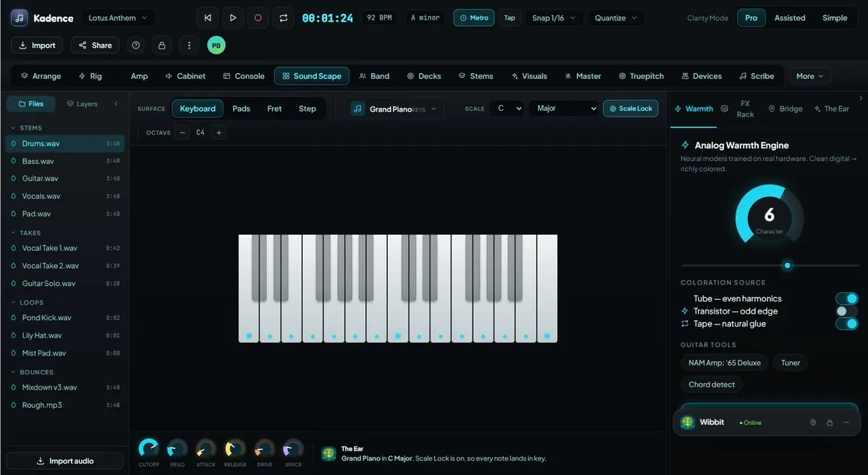Minimize the Wibbit chat widget
The image size is (868, 475).
846,422
